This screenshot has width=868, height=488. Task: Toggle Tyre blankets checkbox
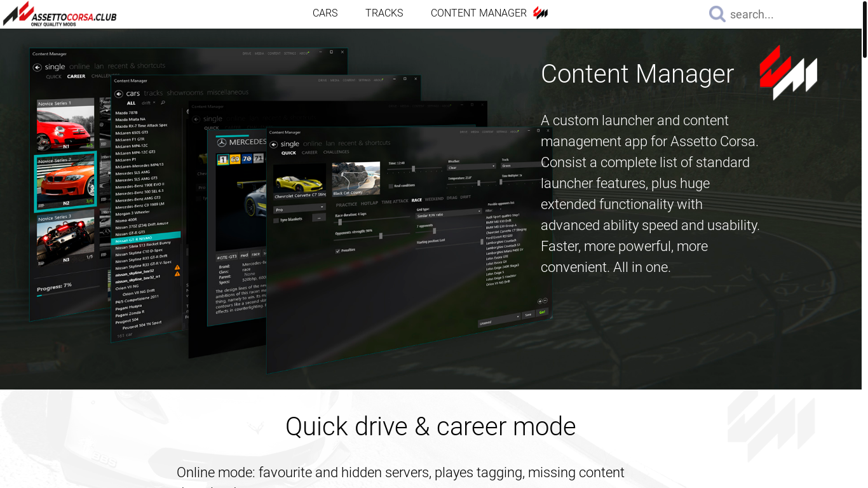point(276,220)
